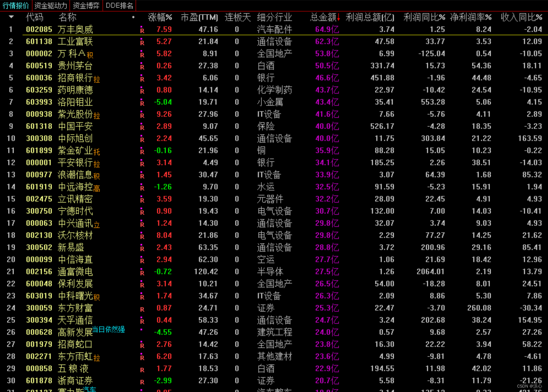The image size is (548, 392).
Task: Click 汽车配件 industry cell in 万丰奥威 row
Action: click(274, 29)
